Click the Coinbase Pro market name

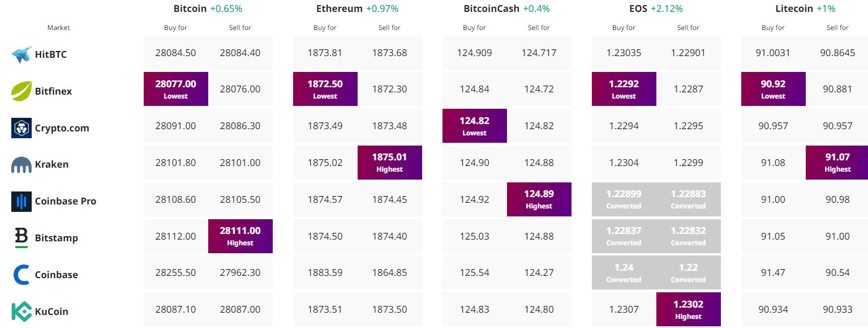(x=66, y=201)
